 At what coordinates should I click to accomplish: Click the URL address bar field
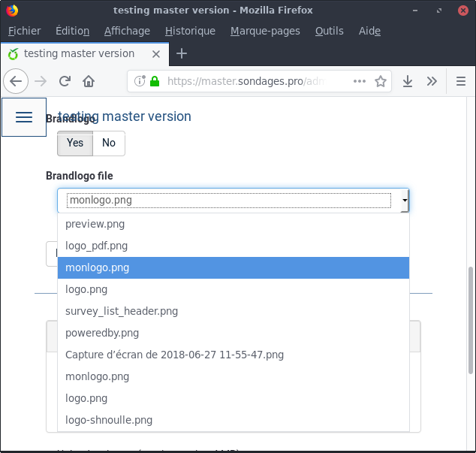pos(255,81)
